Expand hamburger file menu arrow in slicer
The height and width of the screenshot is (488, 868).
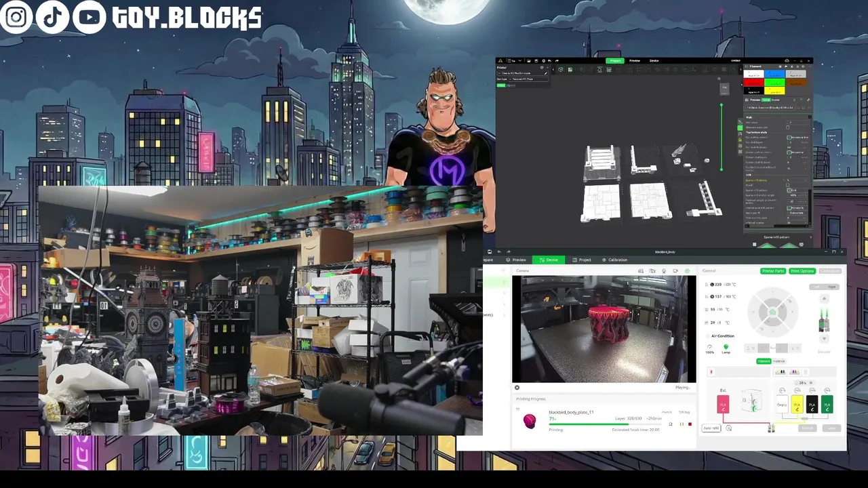click(520, 61)
